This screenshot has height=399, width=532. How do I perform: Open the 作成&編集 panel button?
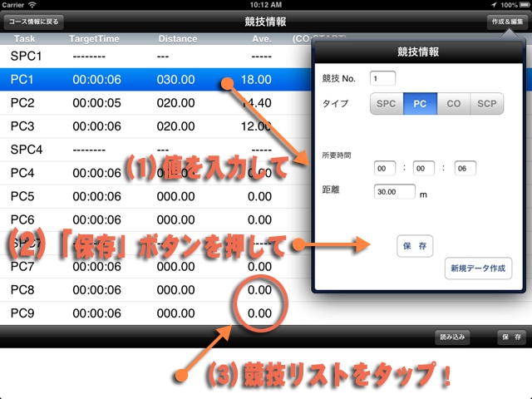507,22
